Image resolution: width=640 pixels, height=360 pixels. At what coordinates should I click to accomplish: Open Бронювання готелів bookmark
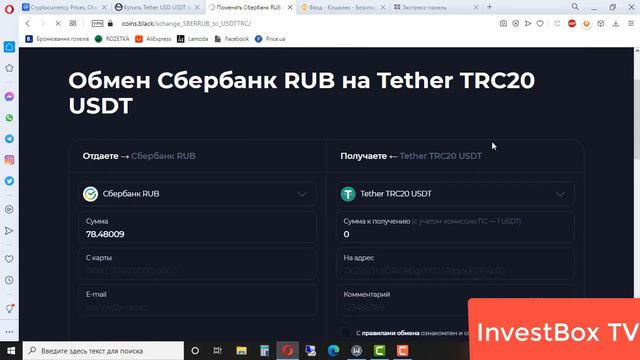pos(57,39)
